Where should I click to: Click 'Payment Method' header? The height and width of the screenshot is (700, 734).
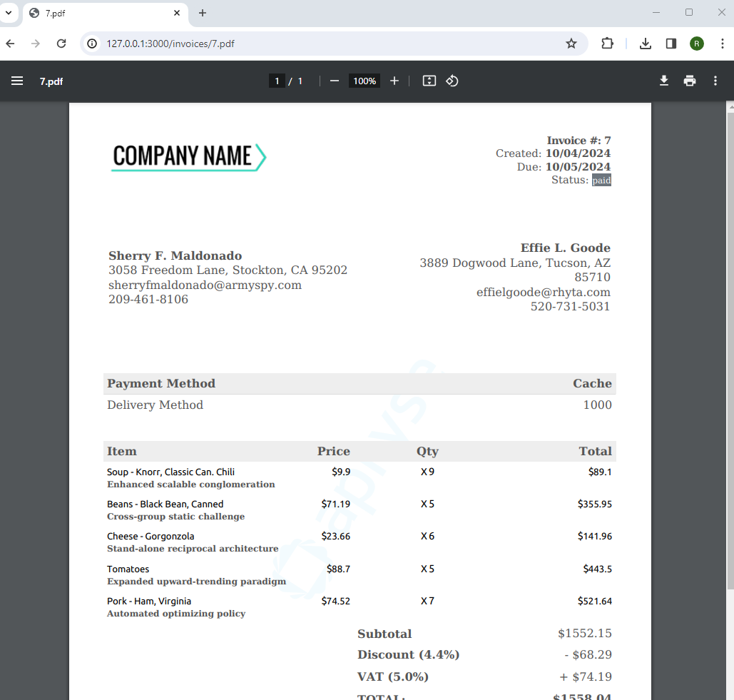pos(161,383)
